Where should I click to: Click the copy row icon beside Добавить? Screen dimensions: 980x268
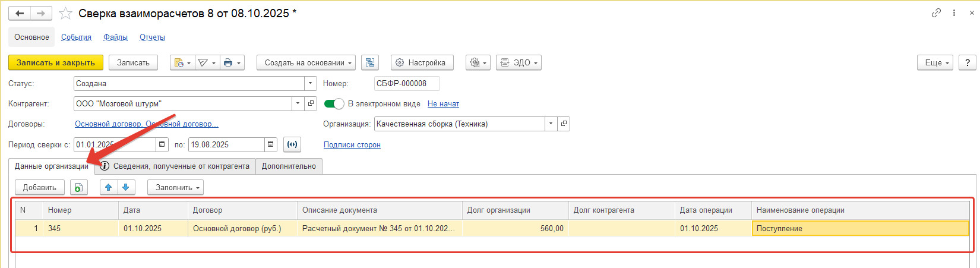click(78, 188)
